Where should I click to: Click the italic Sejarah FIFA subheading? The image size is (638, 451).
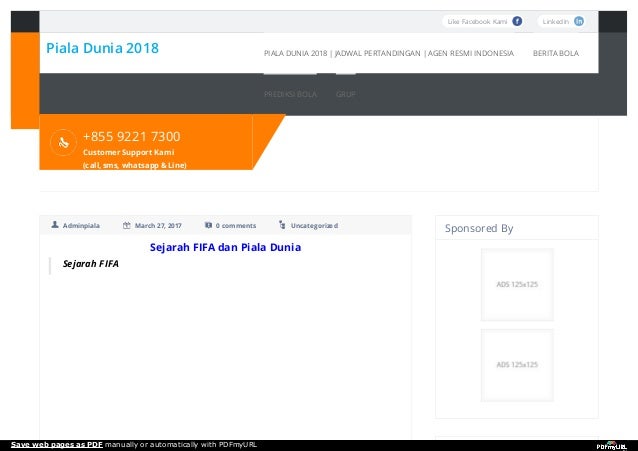(x=91, y=264)
